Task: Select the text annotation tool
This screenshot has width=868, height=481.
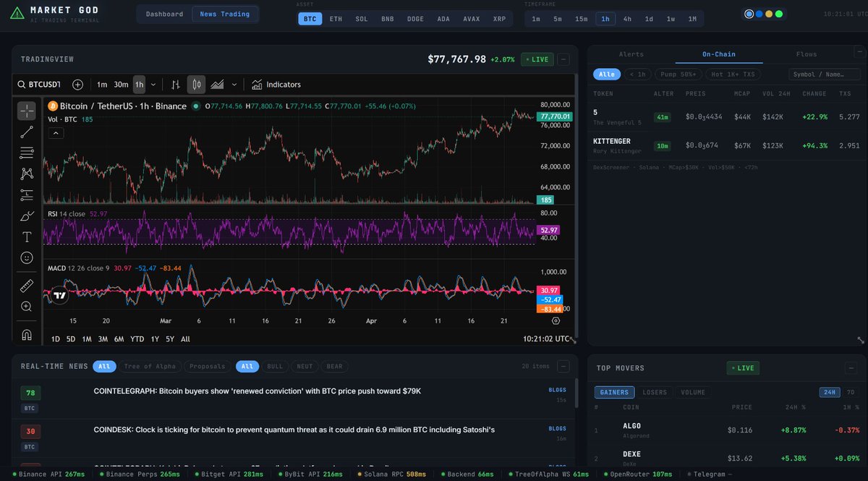Action: (x=27, y=237)
